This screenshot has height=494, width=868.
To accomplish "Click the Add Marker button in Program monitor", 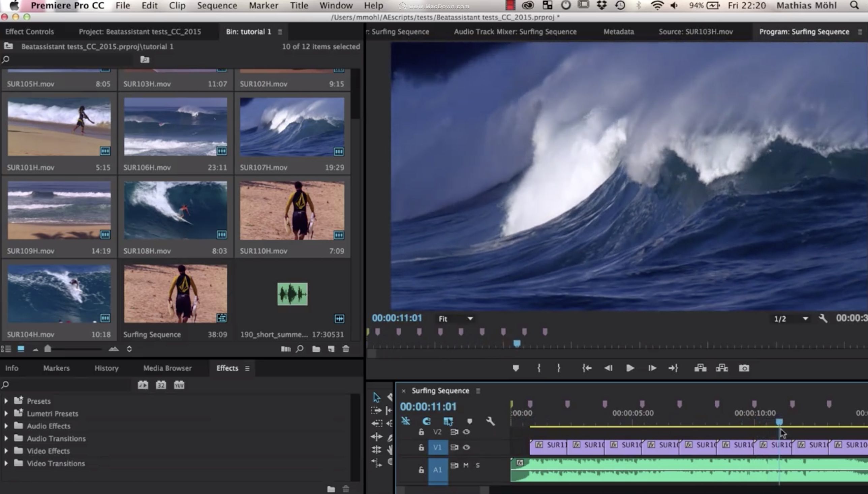I will 516,368.
